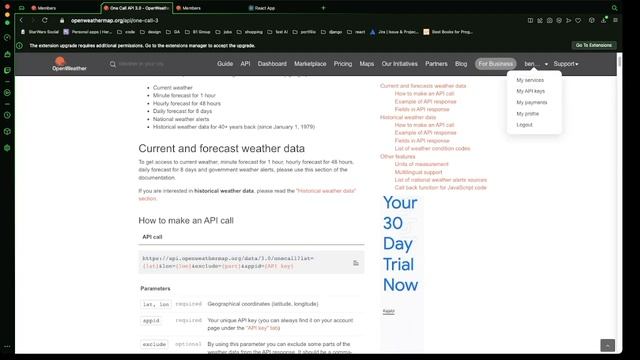640x360 pixels.
Task: Click the search magnifier in OpenWeather navbar
Action: 113,64
